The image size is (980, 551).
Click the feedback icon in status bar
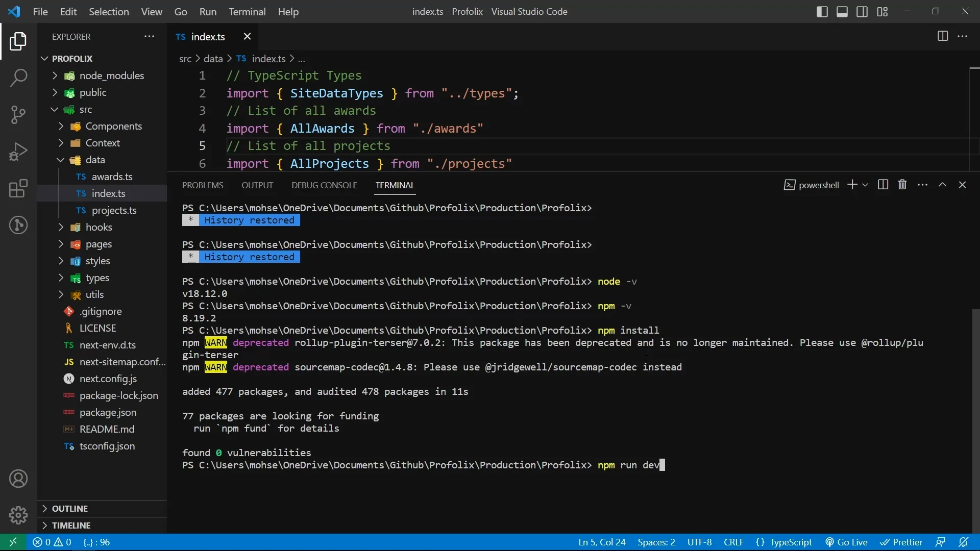940,542
